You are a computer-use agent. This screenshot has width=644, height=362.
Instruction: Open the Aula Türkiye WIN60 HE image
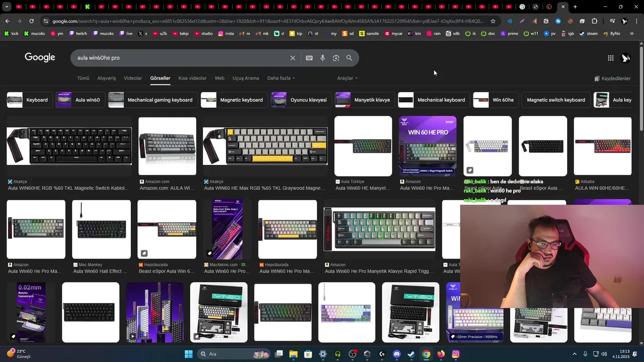(363, 146)
